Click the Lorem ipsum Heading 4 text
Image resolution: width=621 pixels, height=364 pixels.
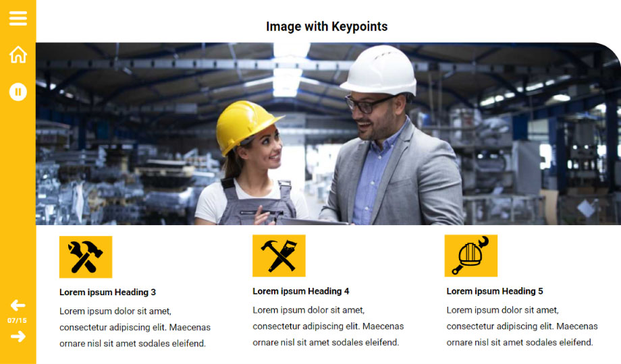point(301,291)
